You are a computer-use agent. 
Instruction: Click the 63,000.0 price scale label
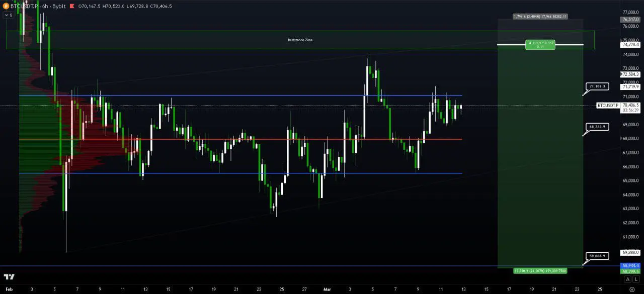pyautogui.click(x=630, y=209)
